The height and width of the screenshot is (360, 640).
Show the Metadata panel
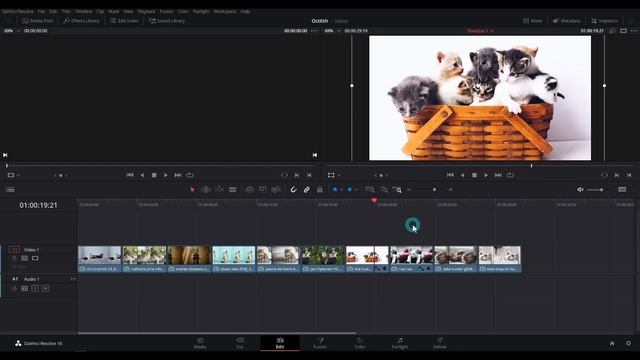tap(567, 21)
